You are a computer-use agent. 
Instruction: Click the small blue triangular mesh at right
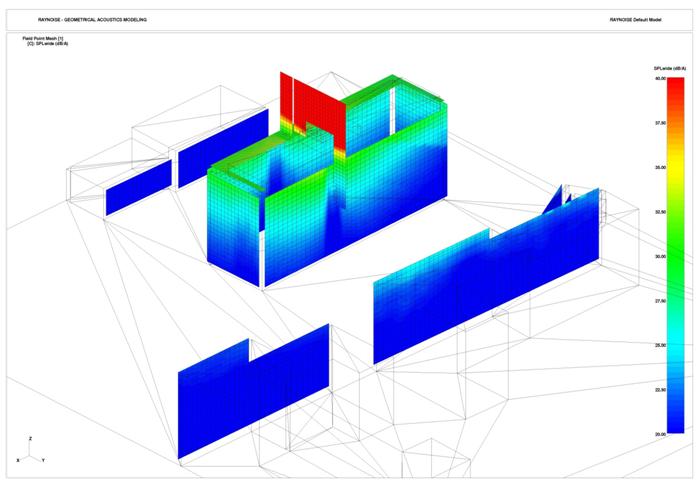pyautogui.click(x=555, y=200)
